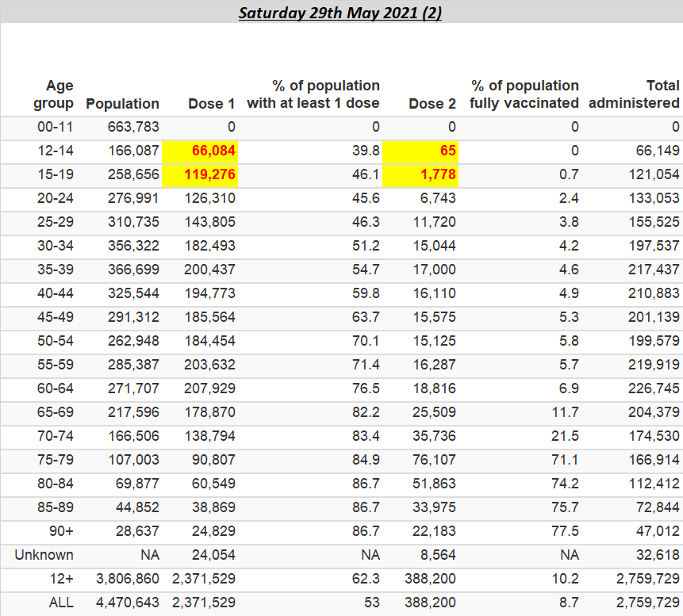Click the '70-74' age group cell
683x616 pixels.
coord(56,436)
